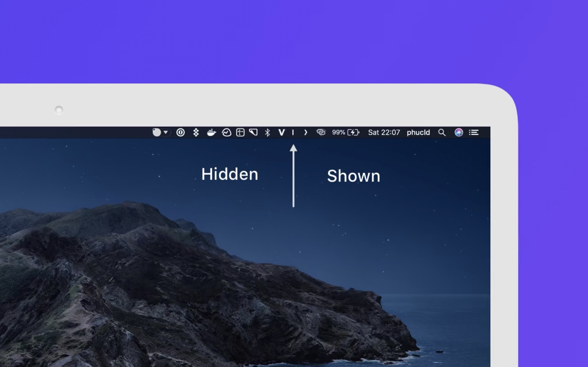
Task: Click the 1Password menu bar icon
Action: [180, 132]
